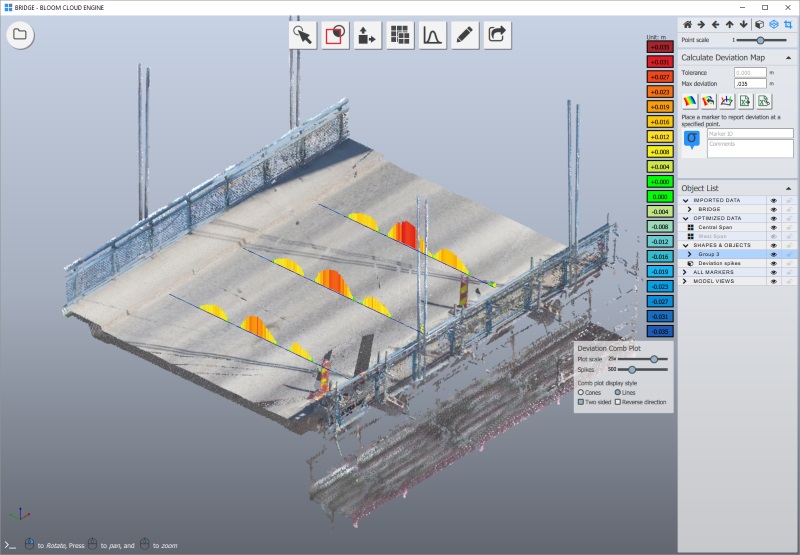Click the second spreadsheet export icon
The height and width of the screenshot is (555, 800).
pyautogui.click(x=763, y=101)
